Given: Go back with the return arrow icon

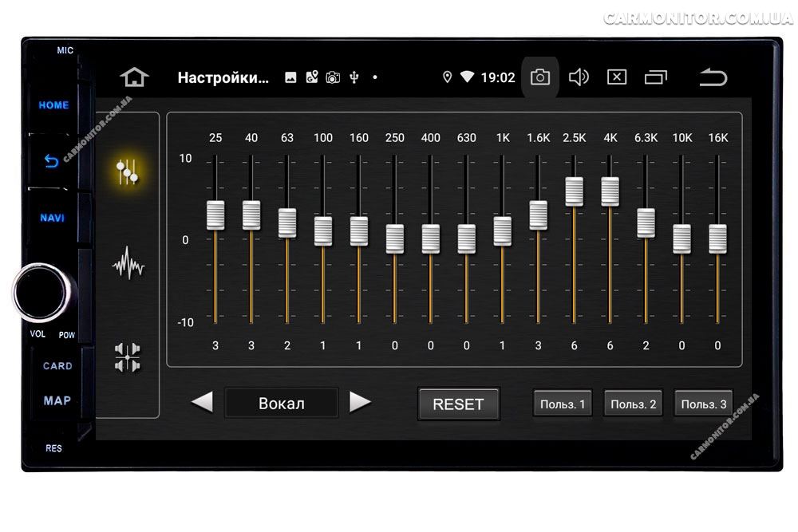Looking at the screenshot, I should click(713, 77).
